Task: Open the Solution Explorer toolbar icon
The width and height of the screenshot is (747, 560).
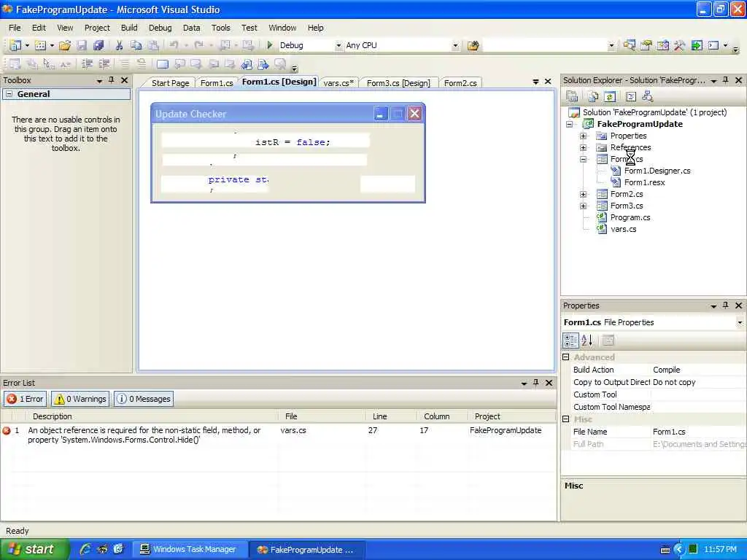Action: click(629, 46)
